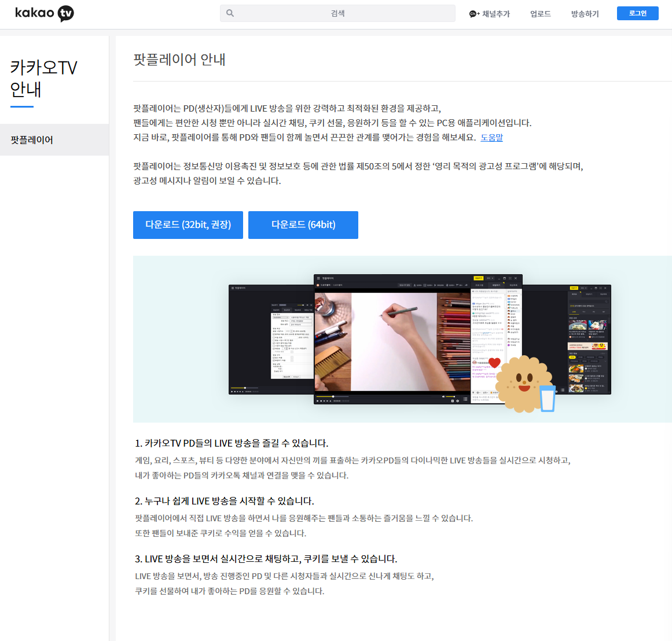Select the 팟플레이어 sidebar item
This screenshot has height=641, width=672.
pyautogui.click(x=54, y=139)
